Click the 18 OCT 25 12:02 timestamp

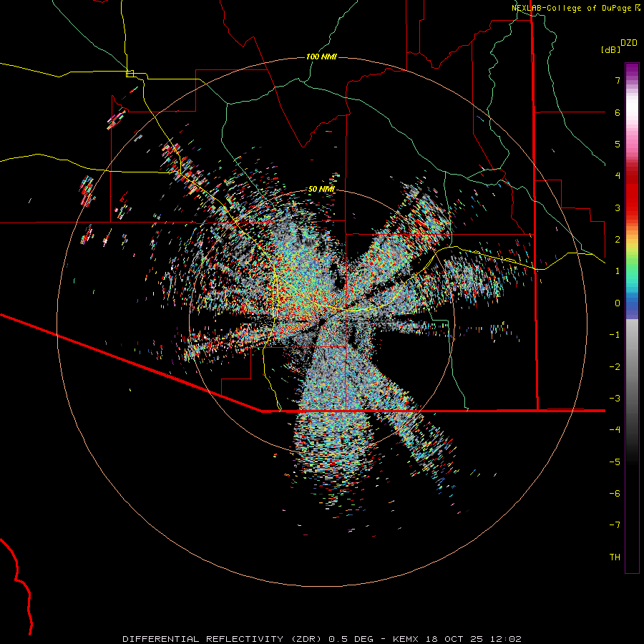pos(475,639)
